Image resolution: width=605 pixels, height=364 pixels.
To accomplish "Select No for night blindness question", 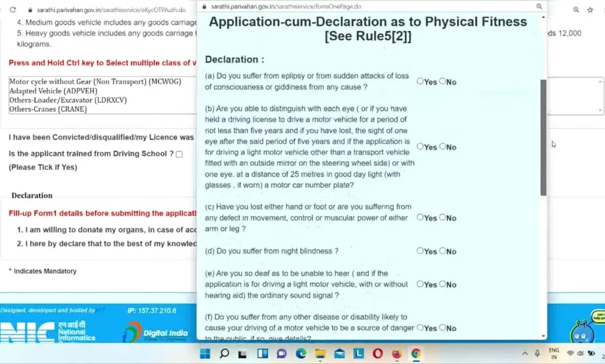I will click(x=443, y=251).
